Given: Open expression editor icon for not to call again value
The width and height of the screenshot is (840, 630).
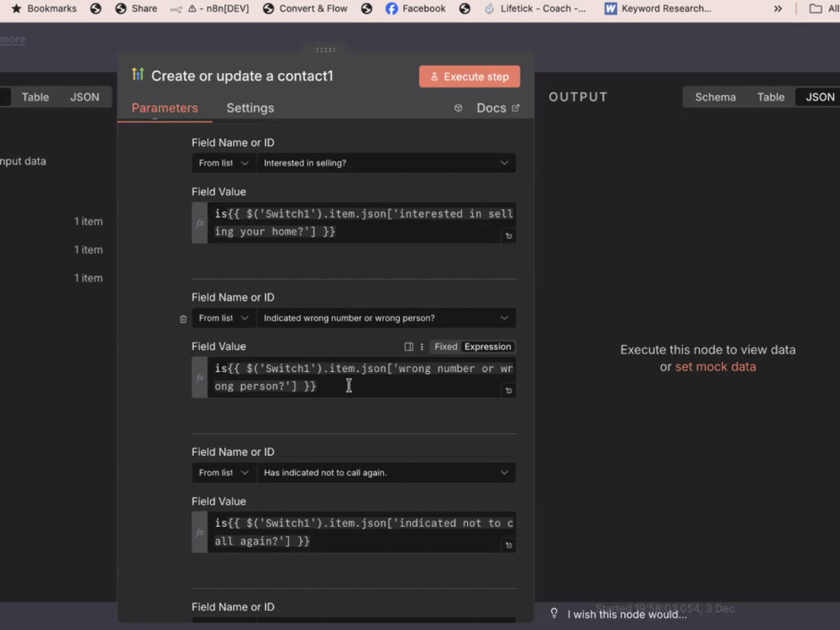Looking at the screenshot, I should (509, 545).
